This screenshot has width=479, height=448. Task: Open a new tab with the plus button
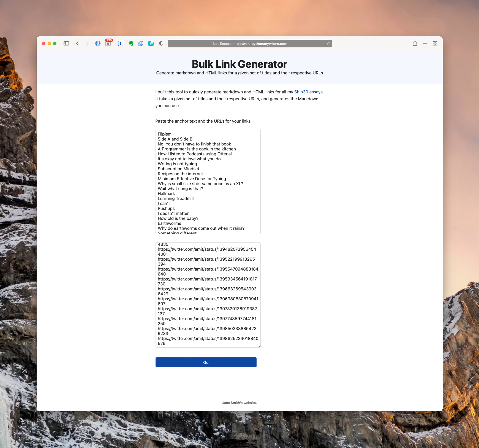coord(425,44)
